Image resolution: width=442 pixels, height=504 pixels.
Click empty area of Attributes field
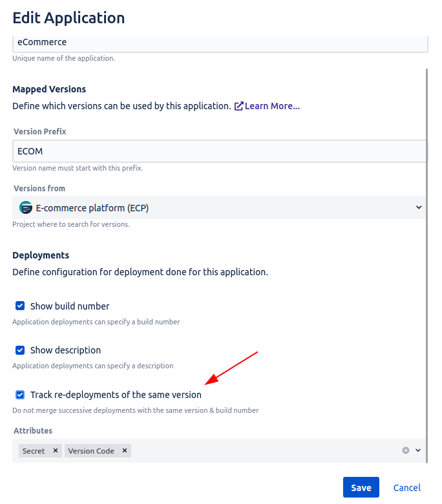(258, 450)
